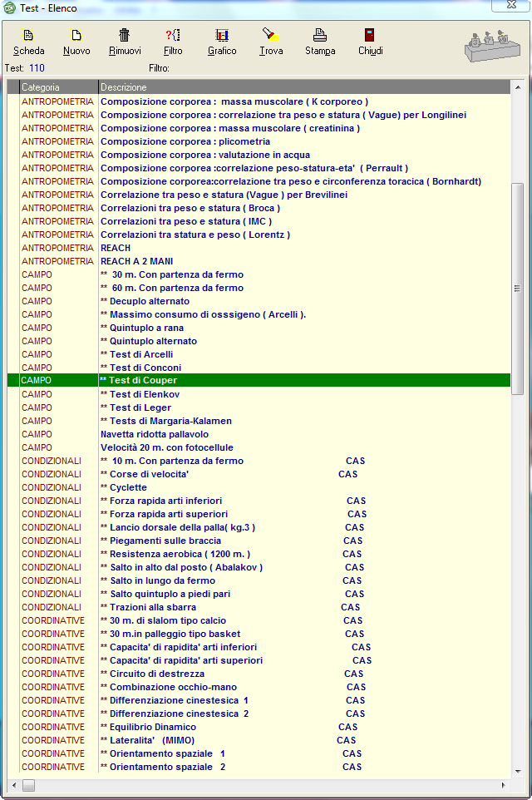Select the 'Corse di velocita'' row
The image size is (532, 800).
point(259,473)
